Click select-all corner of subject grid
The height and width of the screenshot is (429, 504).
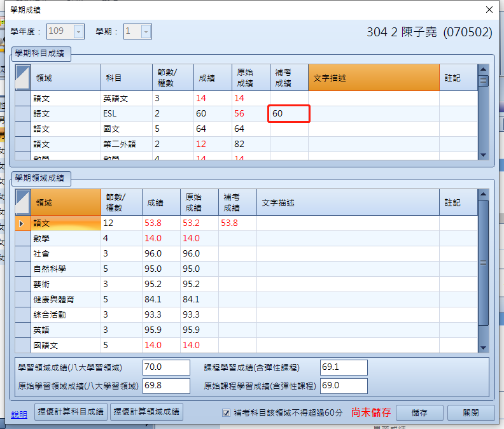click(23, 78)
